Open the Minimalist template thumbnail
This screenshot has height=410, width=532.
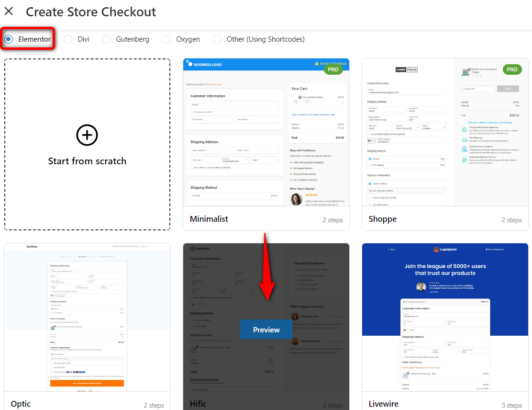click(266, 133)
